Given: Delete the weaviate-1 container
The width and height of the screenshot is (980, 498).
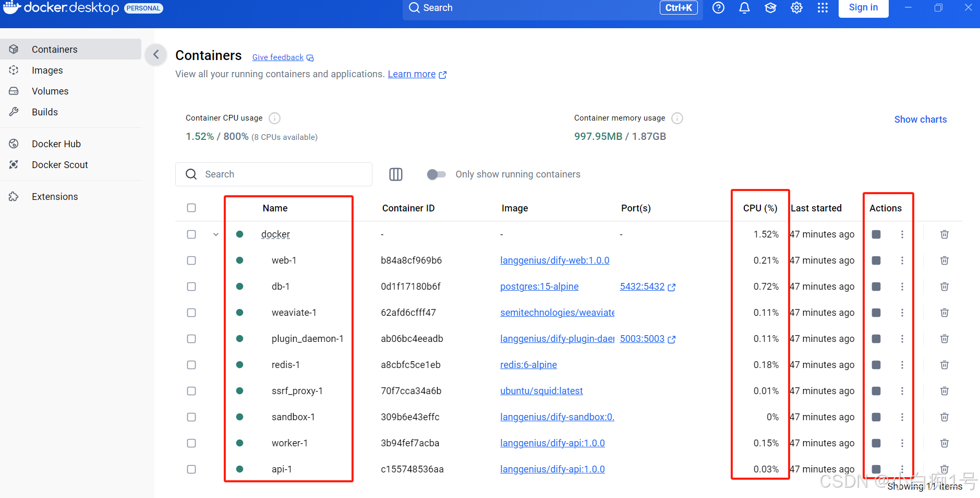Looking at the screenshot, I should tap(944, 313).
